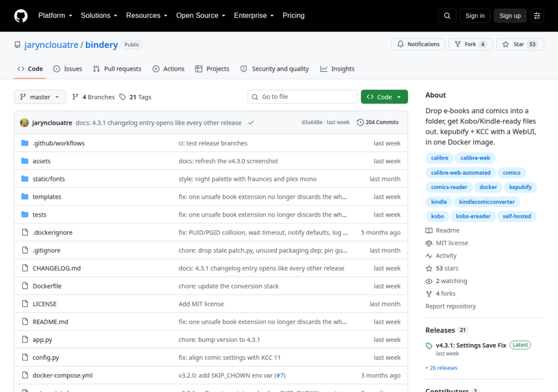
Task: Open commit hash d3a648e
Action: tap(312, 122)
